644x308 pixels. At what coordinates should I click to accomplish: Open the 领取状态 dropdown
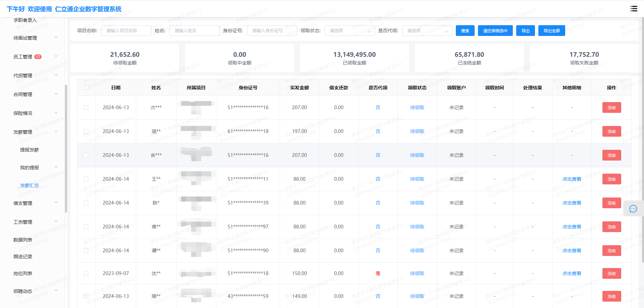[x=350, y=31]
